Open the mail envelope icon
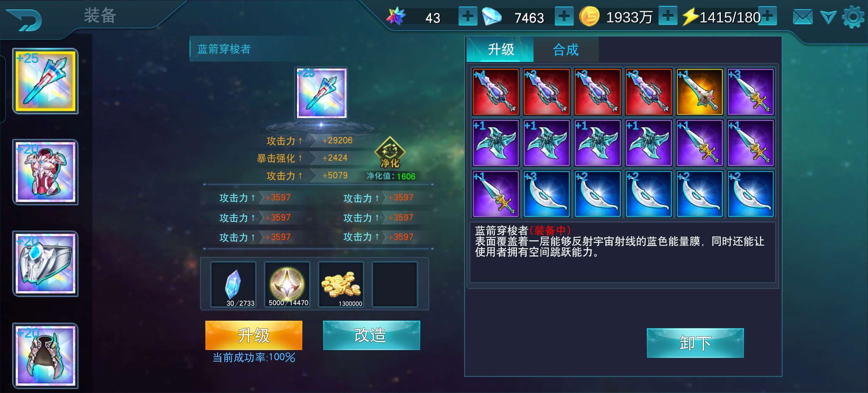Image resolution: width=868 pixels, height=393 pixels. click(802, 17)
